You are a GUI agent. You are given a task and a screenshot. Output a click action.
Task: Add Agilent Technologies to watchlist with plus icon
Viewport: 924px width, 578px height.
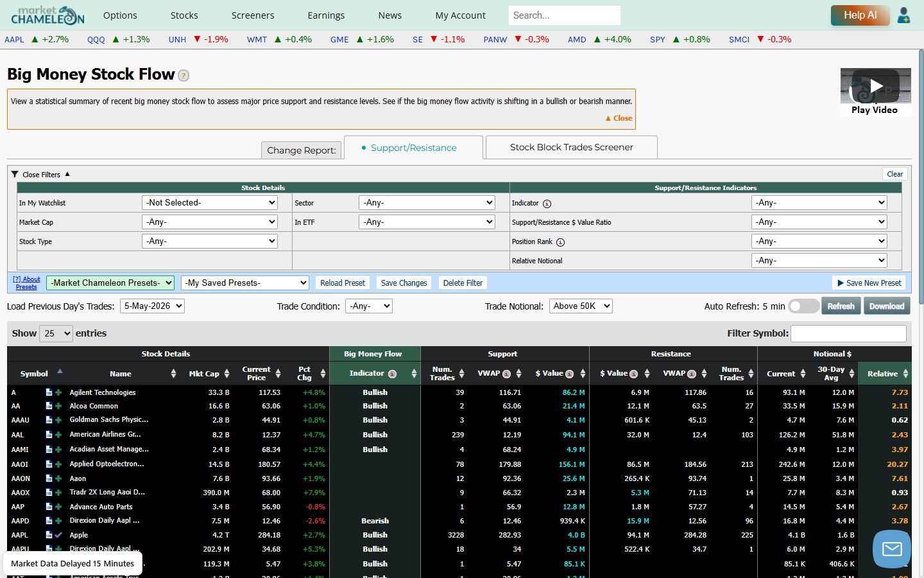[58, 392]
